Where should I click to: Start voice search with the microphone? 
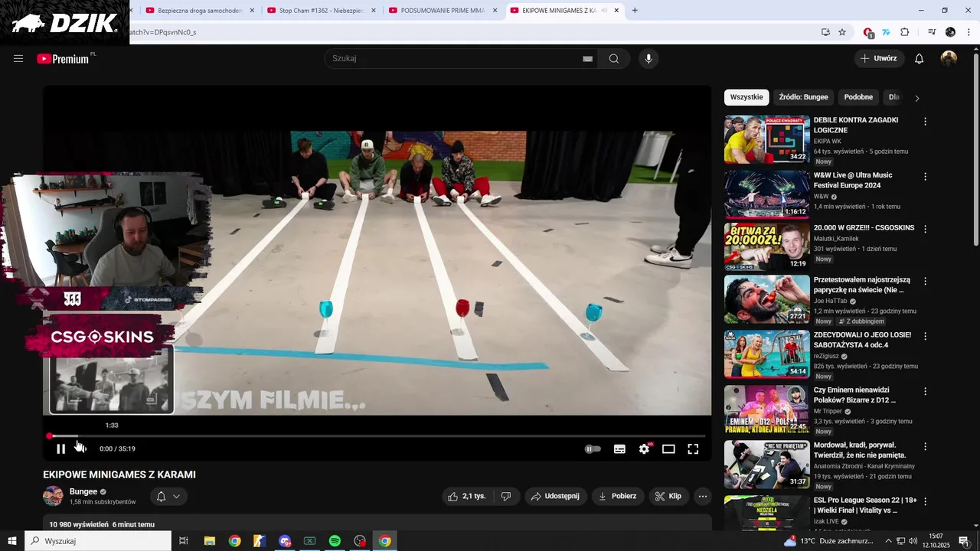pyautogui.click(x=648, y=59)
